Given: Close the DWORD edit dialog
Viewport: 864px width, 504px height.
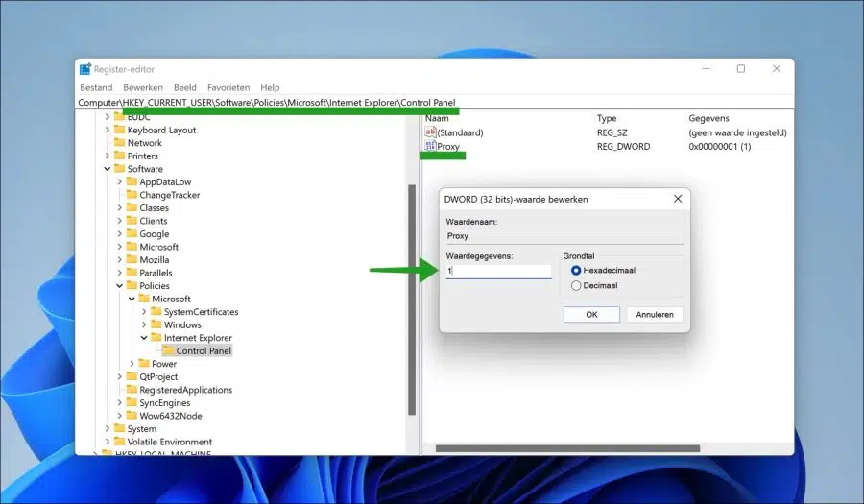Looking at the screenshot, I should pyautogui.click(x=678, y=199).
